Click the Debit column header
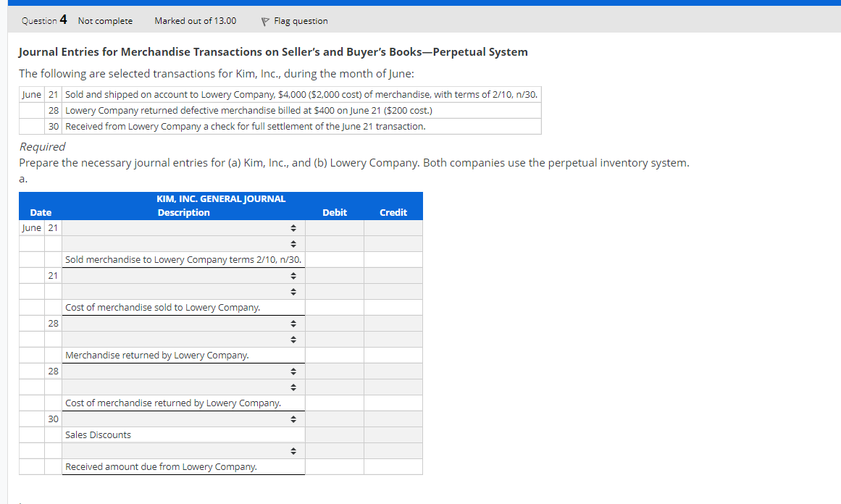The width and height of the screenshot is (841, 504). click(335, 212)
